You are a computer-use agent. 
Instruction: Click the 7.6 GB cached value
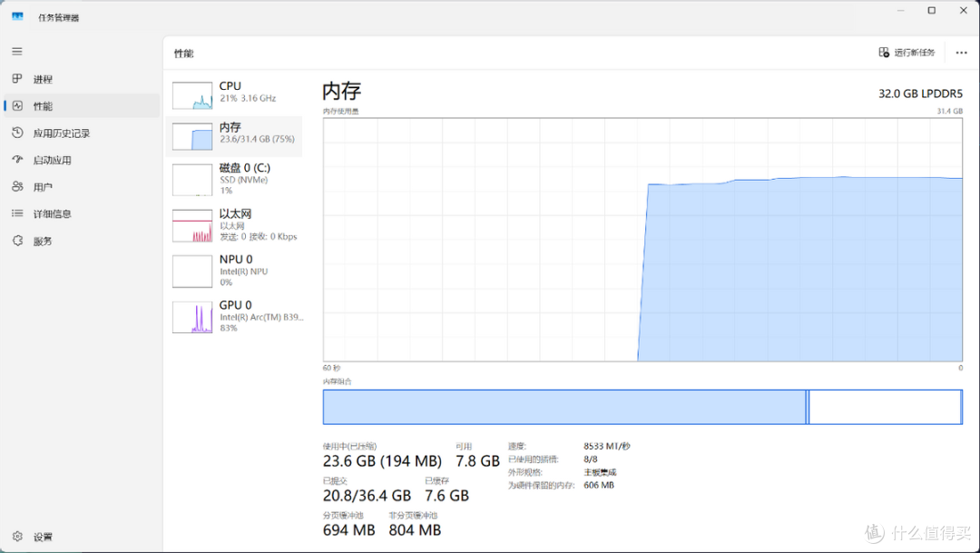[446, 496]
